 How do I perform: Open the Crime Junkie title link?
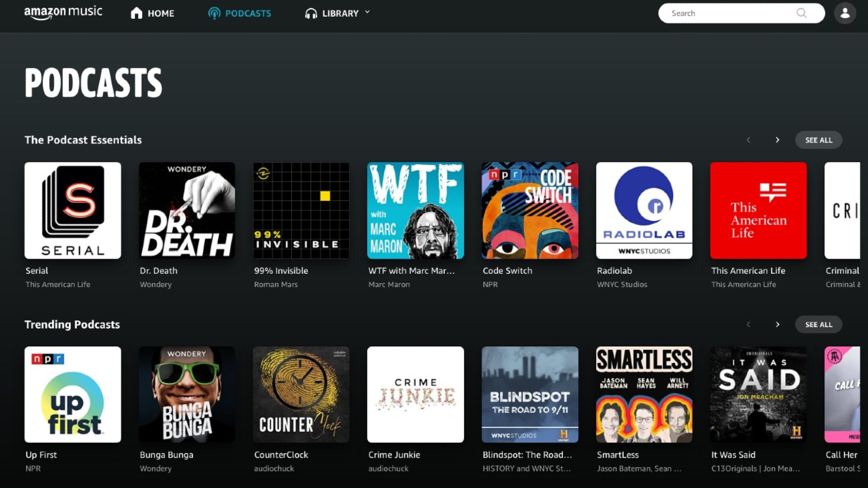(x=394, y=455)
